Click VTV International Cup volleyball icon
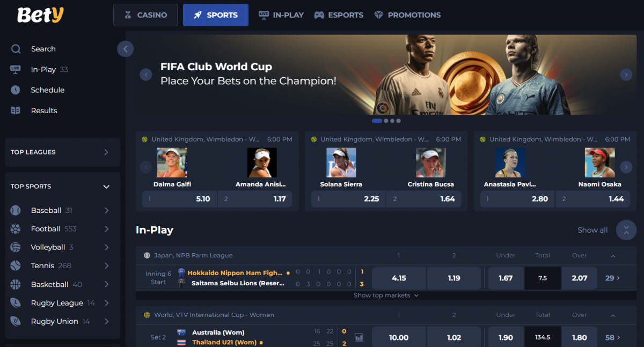644x347 pixels. (x=146, y=315)
